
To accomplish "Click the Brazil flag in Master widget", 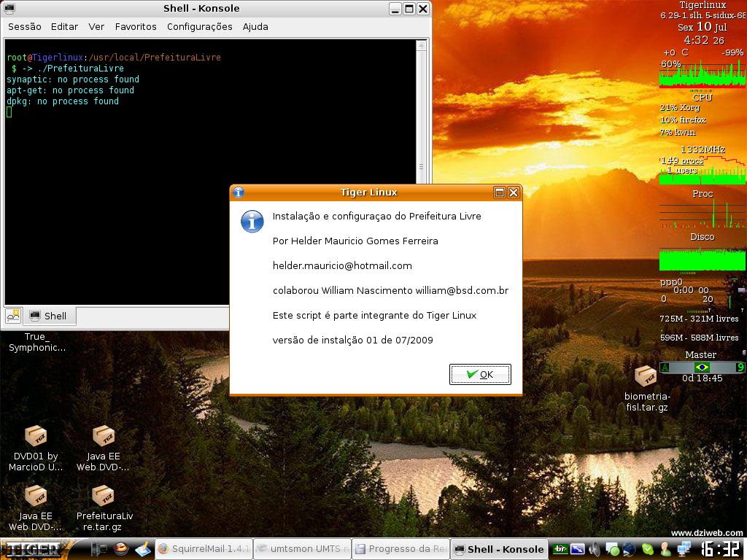I will [x=702, y=367].
